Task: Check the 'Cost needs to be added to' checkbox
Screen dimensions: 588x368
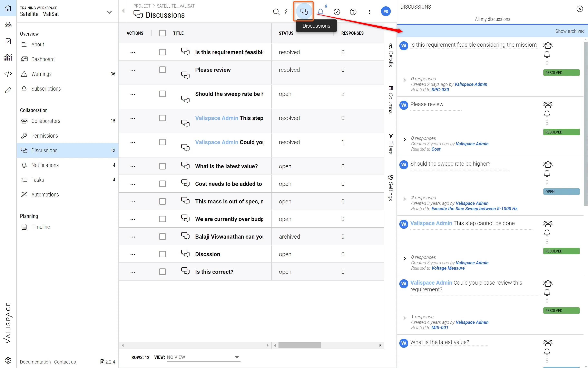Action: click(x=163, y=184)
